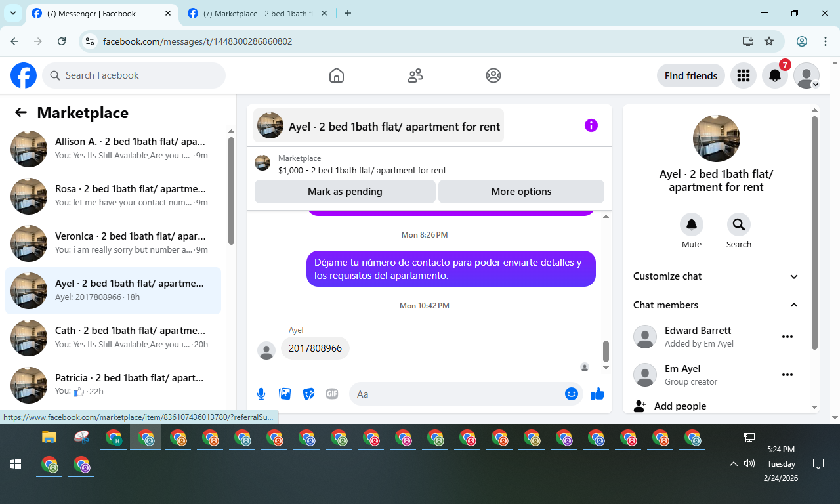Viewport: 840px width, 504px height.
Task: View site information icon in address bar
Action: 91,41
